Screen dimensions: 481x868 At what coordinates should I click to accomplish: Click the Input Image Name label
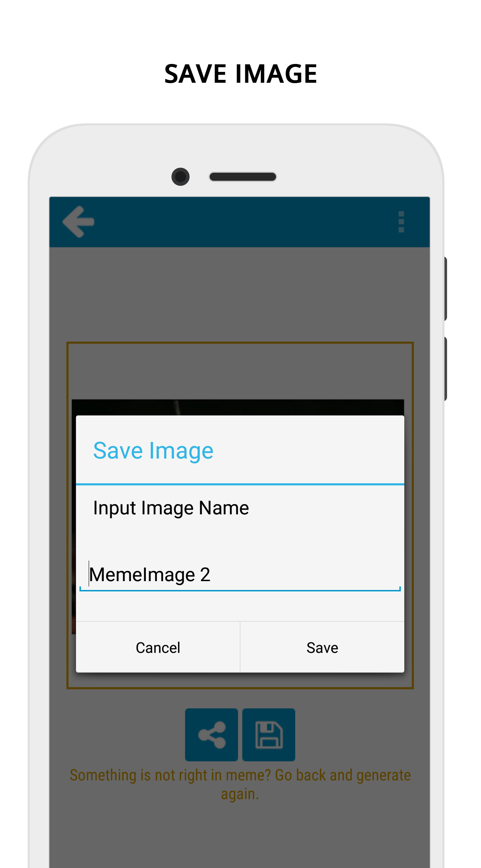[171, 508]
